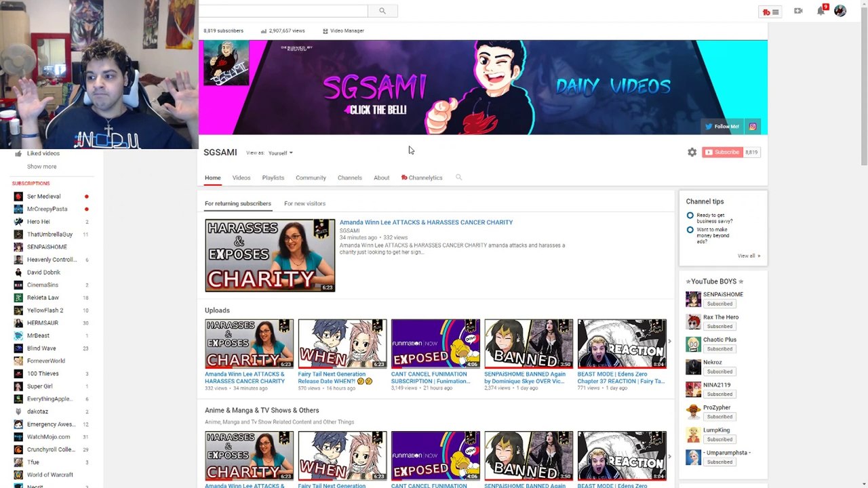Open Liked videos in sidebar
This screenshot has height=488, width=868.
[x=43, y=153]
